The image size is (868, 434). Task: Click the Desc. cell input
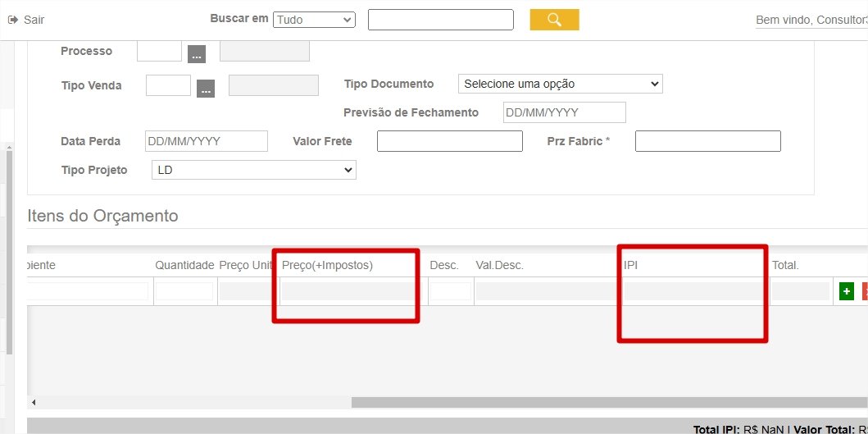[x=451, y=291]
